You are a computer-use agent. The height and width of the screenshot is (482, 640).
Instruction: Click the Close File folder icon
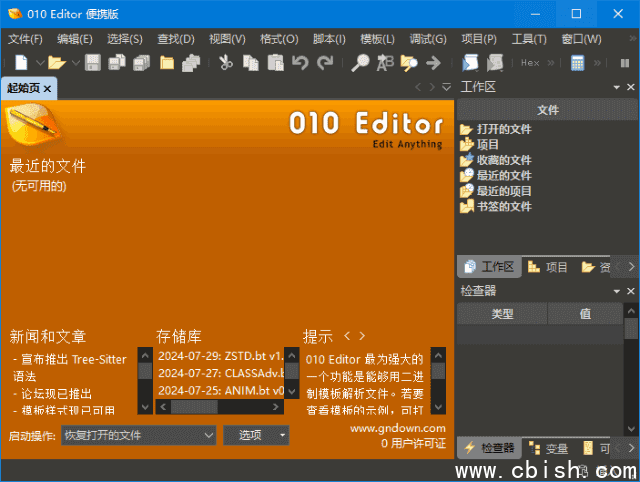(x=167, y=63)
